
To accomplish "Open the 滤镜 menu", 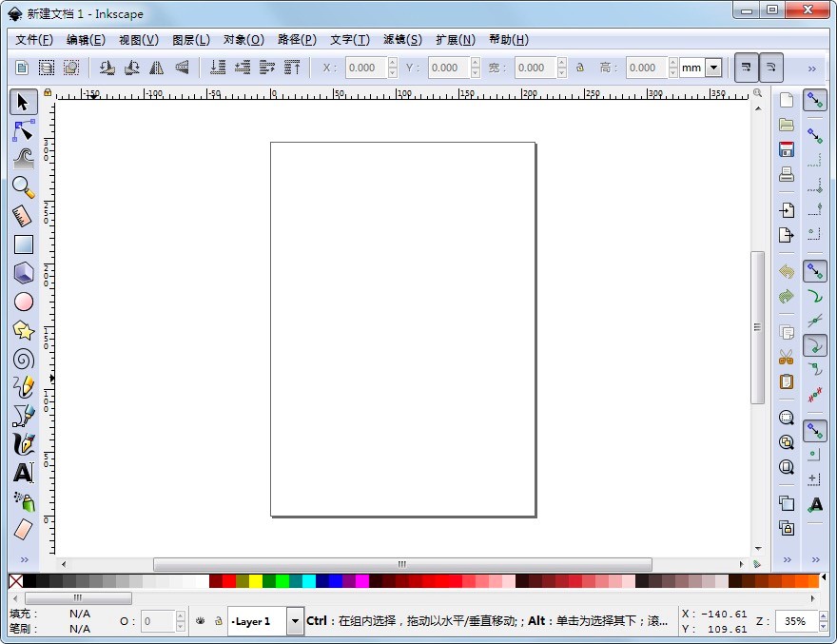I will point(402,39).
